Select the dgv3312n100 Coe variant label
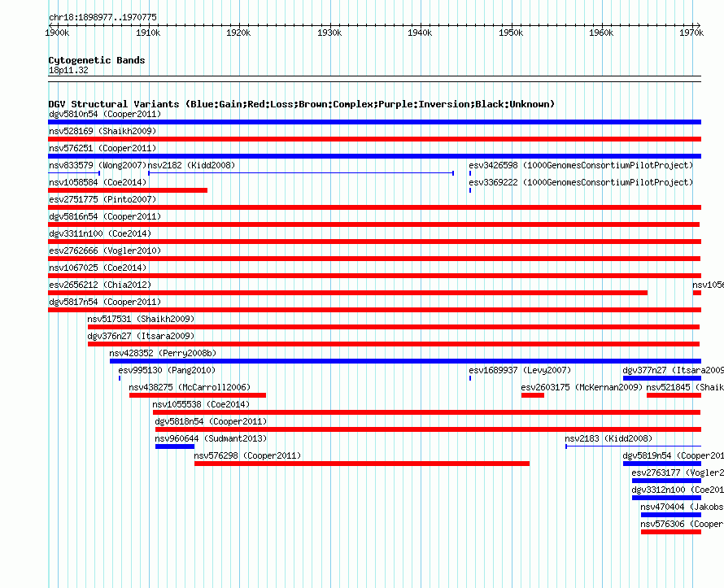The height and width of the screenshot is (588, 724). [678, 490]
